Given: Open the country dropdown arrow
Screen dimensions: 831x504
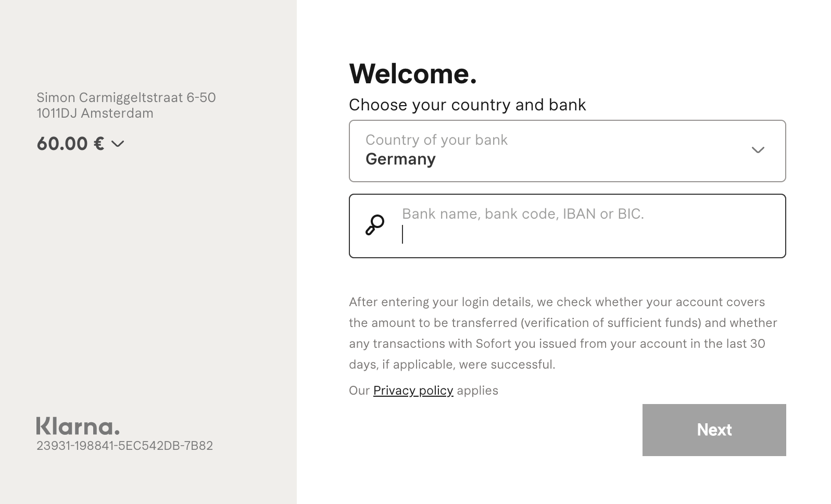Looking at the screenshot, I should 758,150.
